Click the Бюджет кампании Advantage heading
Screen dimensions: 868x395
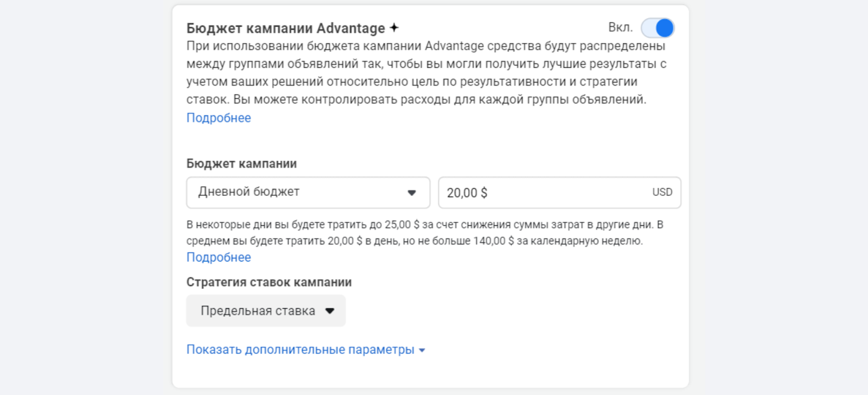point(285,28)
